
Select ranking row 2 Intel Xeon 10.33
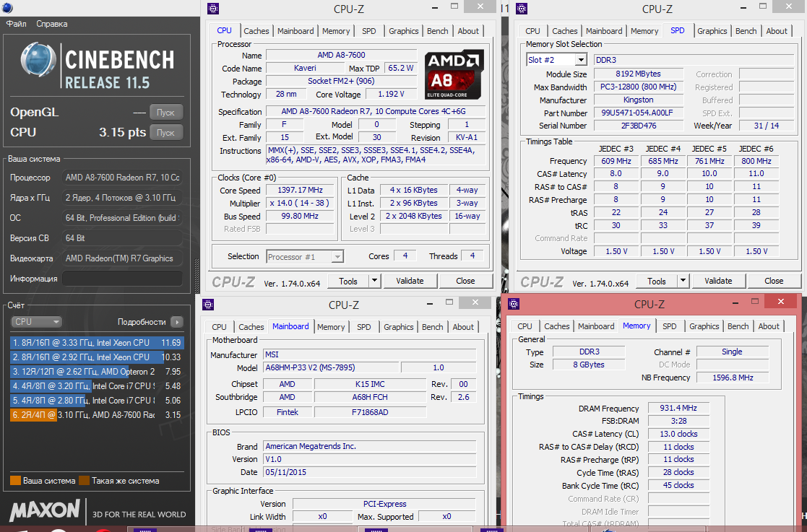click(x=97, y=357)
